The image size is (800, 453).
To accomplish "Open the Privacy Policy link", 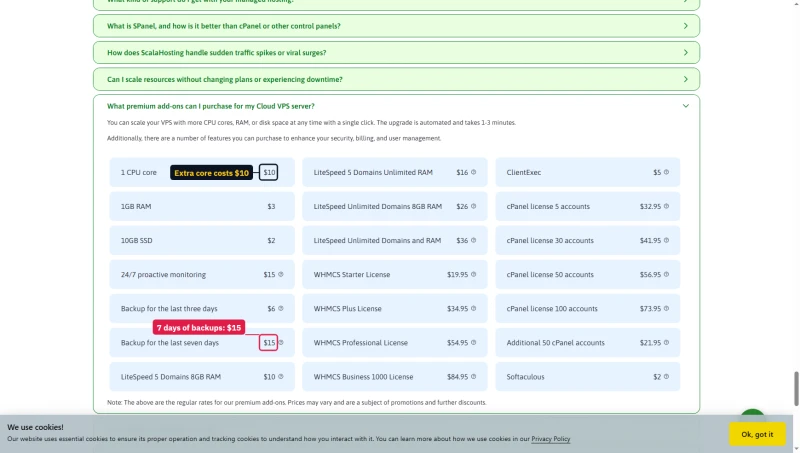I will tap(551, 439).
